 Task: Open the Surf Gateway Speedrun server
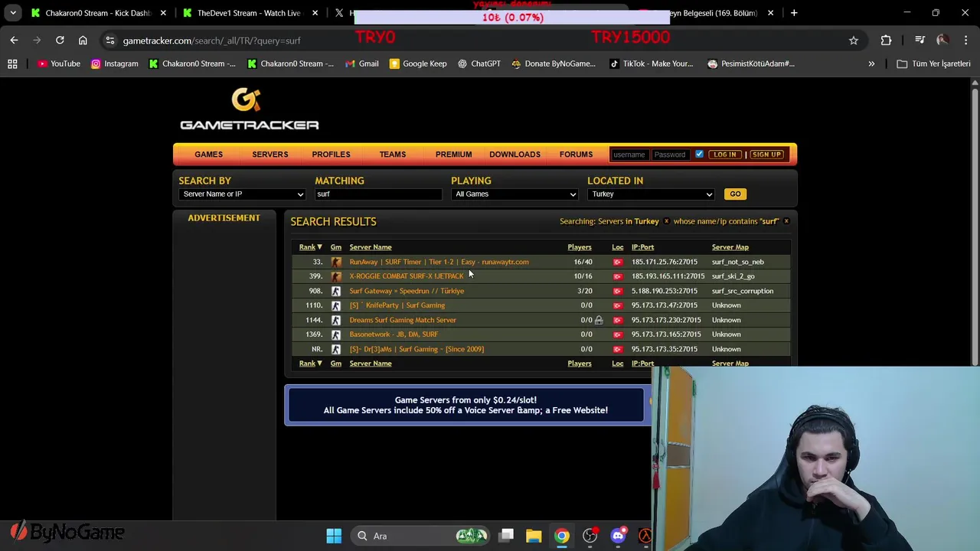(x=407, y=291)
